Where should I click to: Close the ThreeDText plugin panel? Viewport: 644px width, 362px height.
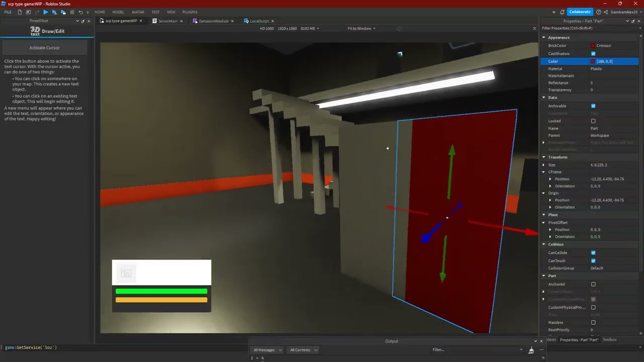tap(89, 21)
